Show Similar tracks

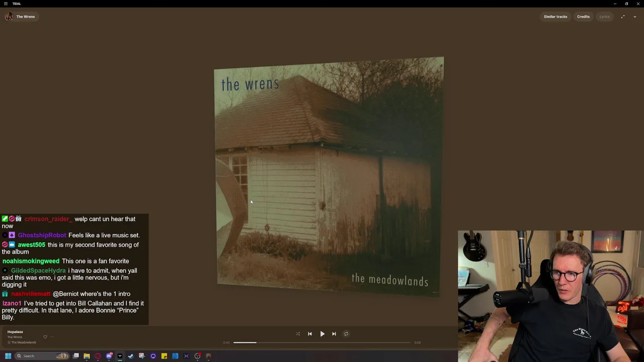coord(555,17)
